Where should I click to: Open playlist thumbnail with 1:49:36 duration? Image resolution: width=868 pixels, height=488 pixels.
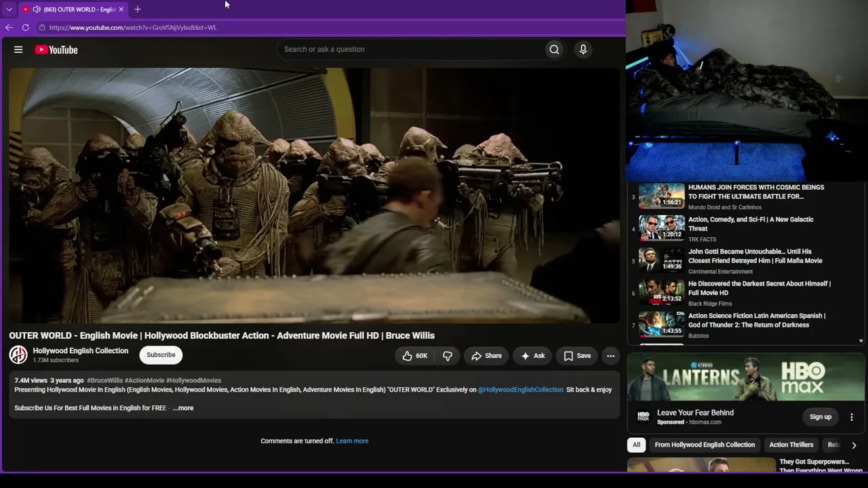(x=661, y=260)
